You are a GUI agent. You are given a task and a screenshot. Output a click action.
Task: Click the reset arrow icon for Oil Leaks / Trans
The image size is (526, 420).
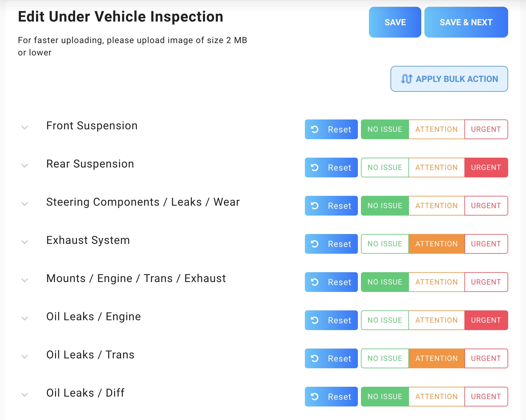[315, 358]
